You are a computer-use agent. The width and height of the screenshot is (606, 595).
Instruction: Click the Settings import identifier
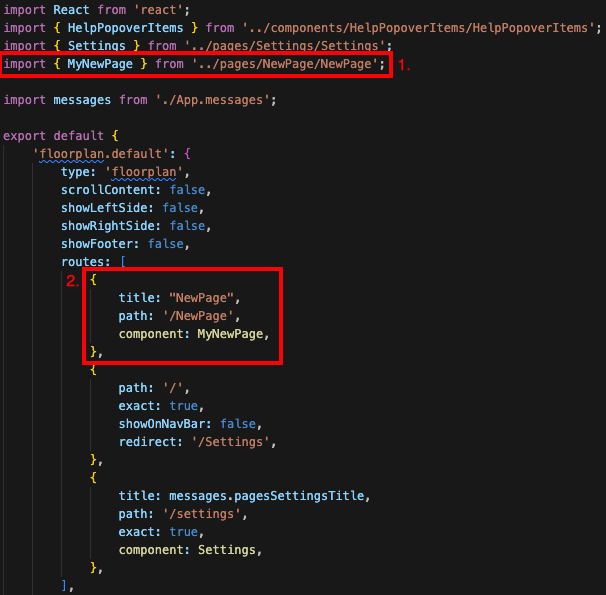(97, 46)
